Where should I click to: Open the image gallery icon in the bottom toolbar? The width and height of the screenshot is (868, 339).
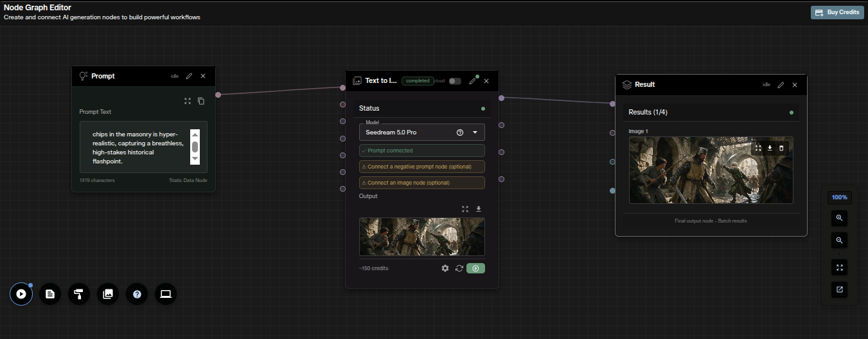(108, 294)
